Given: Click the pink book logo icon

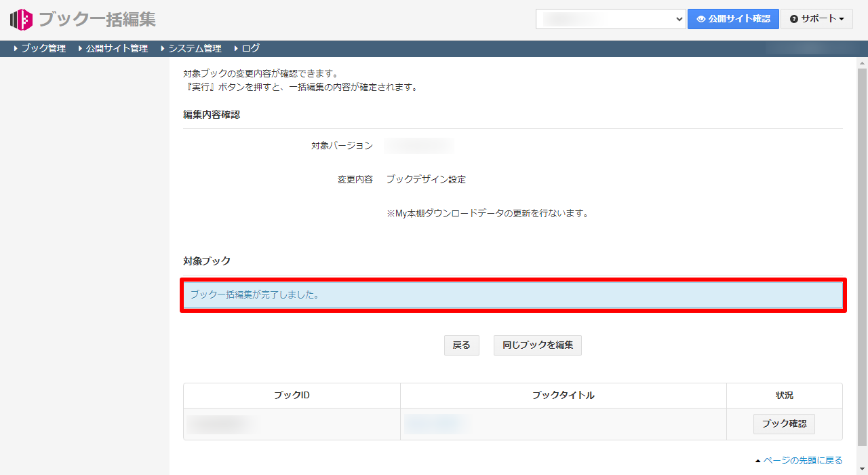Looking at the screenshot, I should tap(21, 20).
